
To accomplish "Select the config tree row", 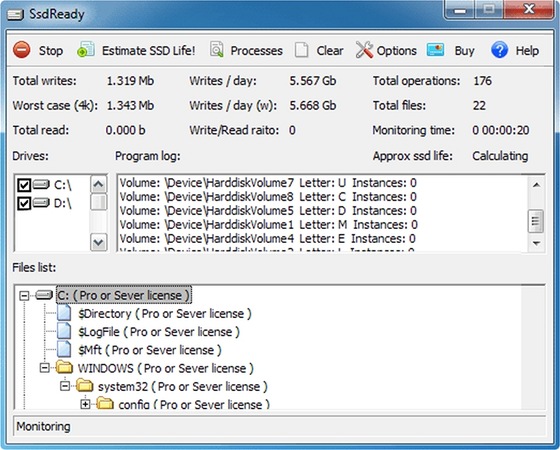I will [194, 404].
